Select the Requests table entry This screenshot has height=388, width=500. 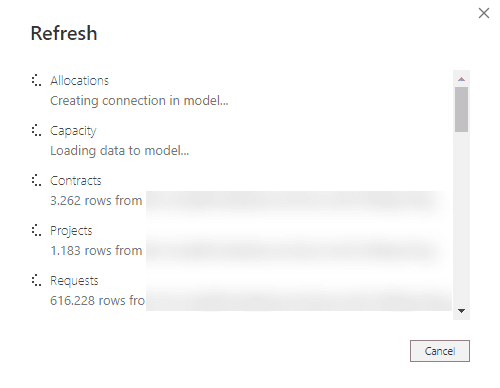point(74,281)
